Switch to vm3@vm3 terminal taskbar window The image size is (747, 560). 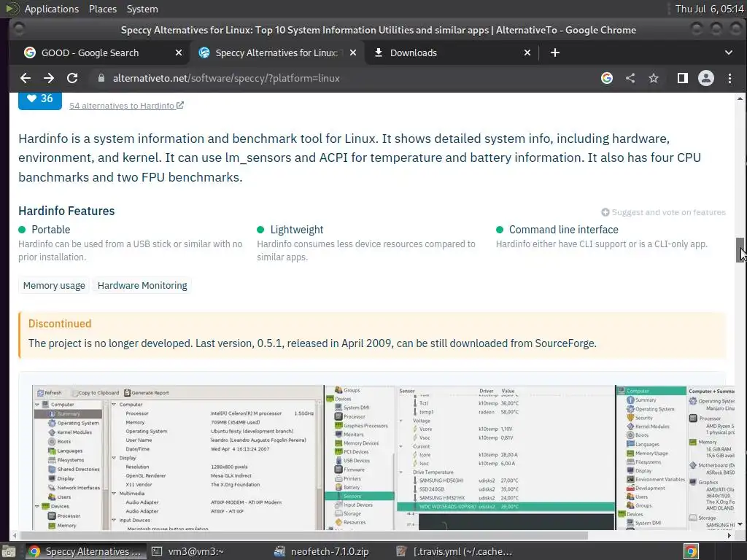[x=187, y=551]
